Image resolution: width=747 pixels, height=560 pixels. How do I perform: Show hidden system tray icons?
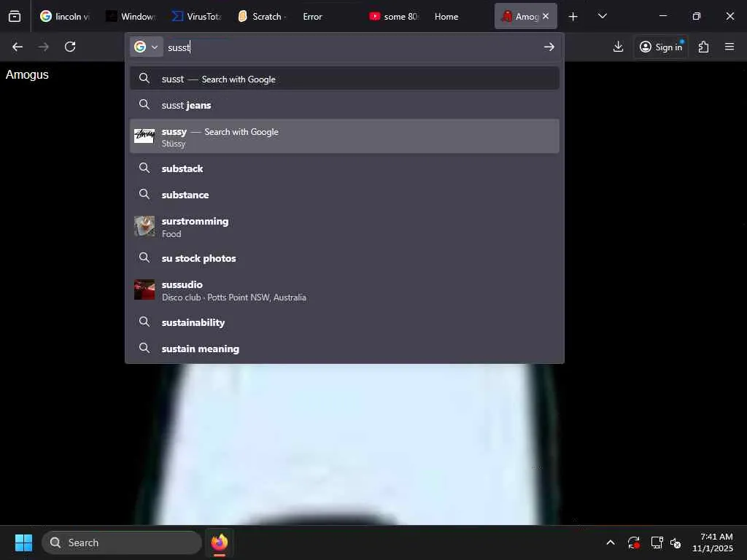click(611, 542)
